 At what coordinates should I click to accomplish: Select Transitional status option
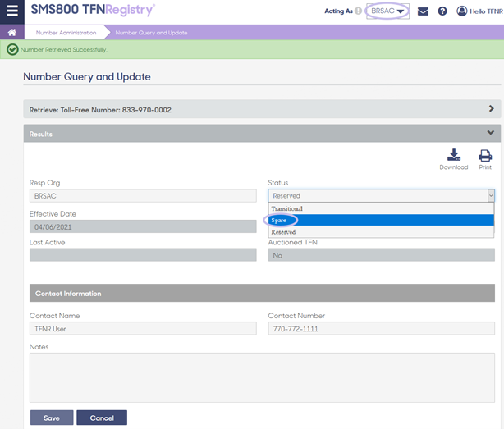[x=381, y=208]
